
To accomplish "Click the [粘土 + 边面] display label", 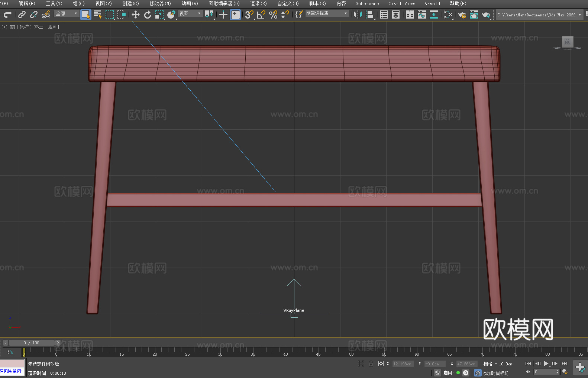I will coord(46,27).
